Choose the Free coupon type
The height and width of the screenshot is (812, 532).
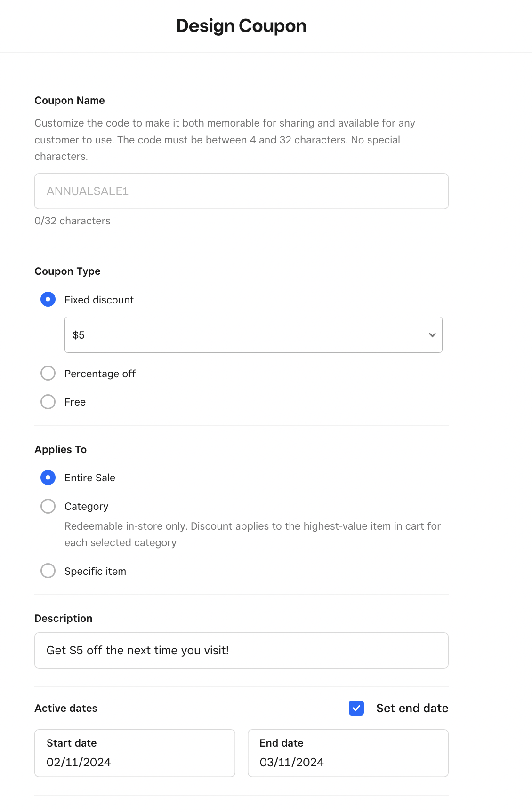pos(48,402)
